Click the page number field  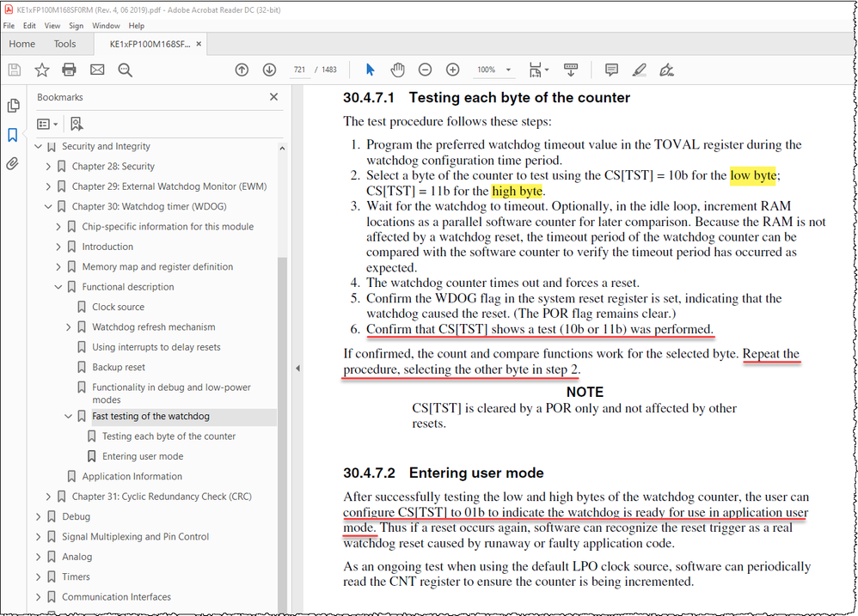tap(299, 70)
